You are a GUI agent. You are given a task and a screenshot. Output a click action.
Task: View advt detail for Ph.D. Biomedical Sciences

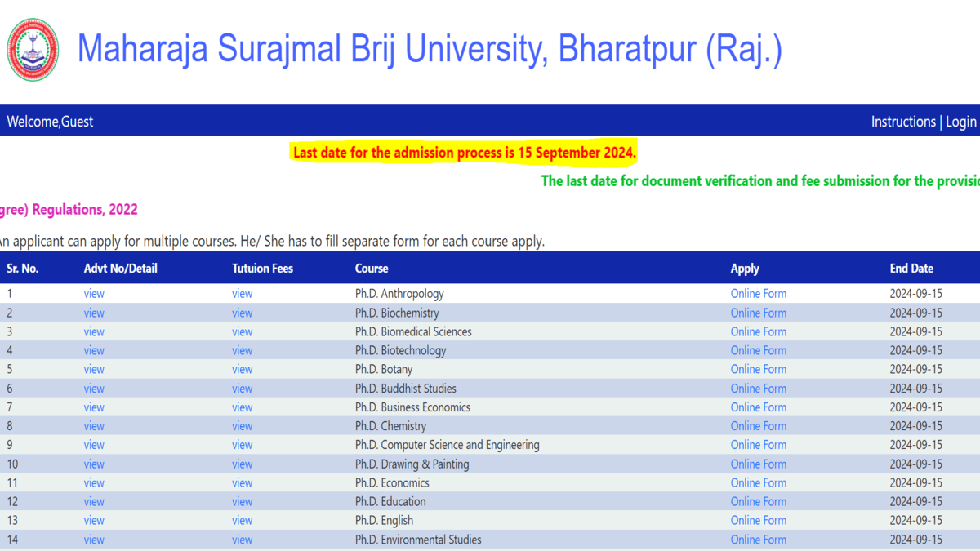[x=94, y=331]
